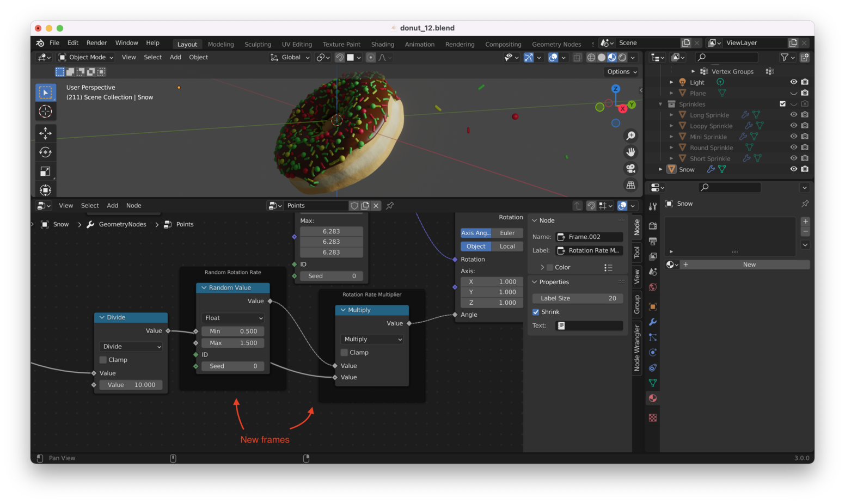Click the New material button

[749, 265]
